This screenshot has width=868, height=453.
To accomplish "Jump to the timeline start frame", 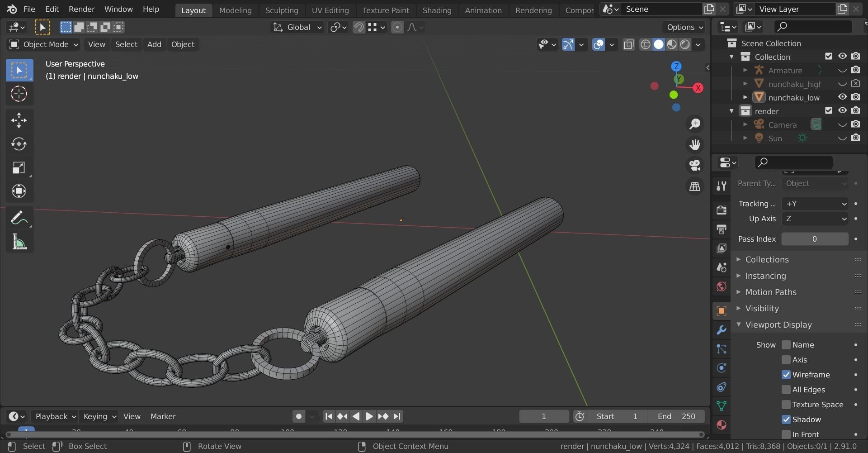I will [329, 416].
